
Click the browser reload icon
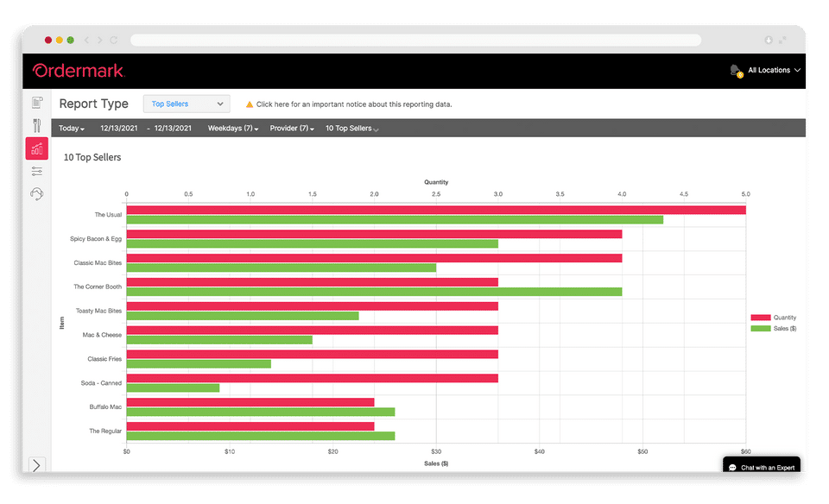114,41
